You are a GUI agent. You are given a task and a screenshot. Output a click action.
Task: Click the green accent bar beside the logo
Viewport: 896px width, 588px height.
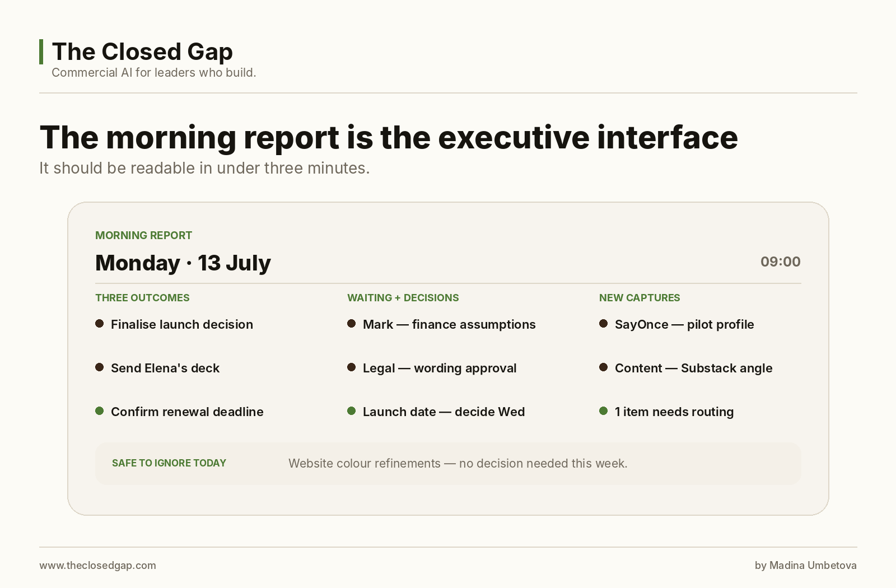[41, 52]
